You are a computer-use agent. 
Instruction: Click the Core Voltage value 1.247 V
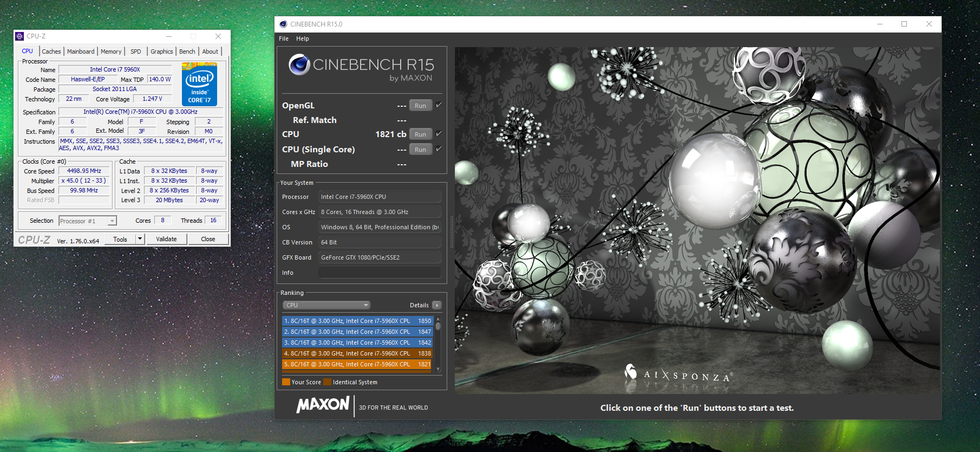(152, 99)
